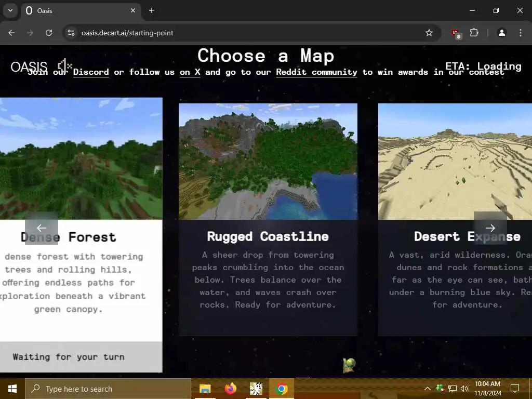Show next map with right arrow

[x=490, y=228]
